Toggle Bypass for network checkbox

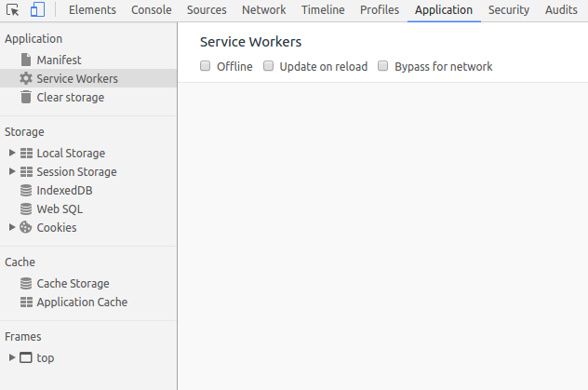382,67
